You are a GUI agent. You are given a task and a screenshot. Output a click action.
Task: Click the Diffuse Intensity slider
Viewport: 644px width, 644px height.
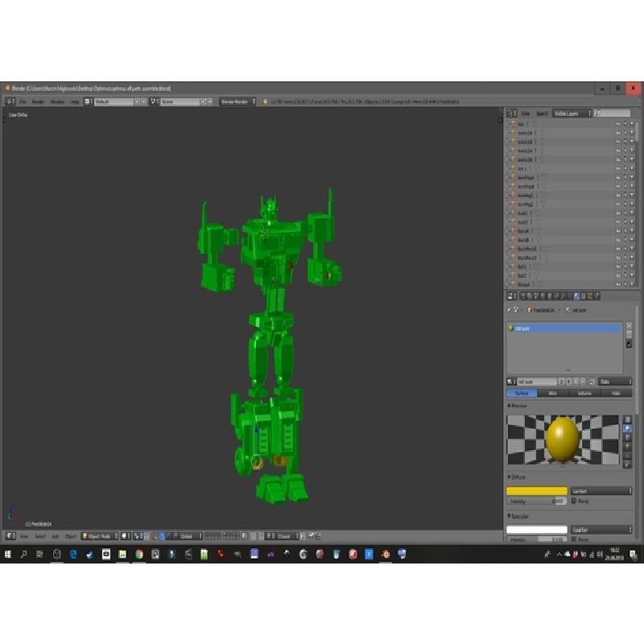click(537, 501)
